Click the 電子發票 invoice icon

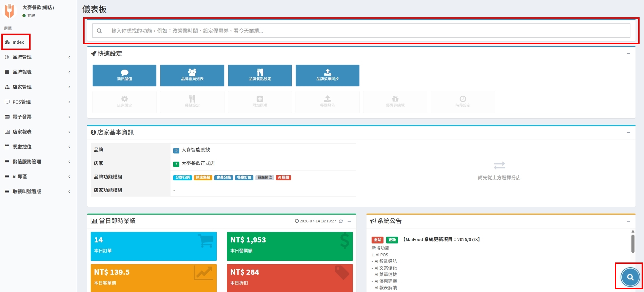7,117
